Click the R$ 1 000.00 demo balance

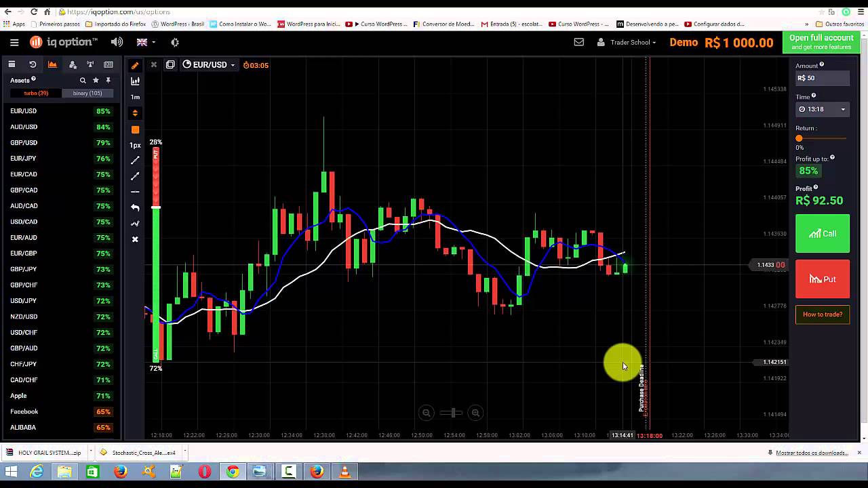[738, 42]
